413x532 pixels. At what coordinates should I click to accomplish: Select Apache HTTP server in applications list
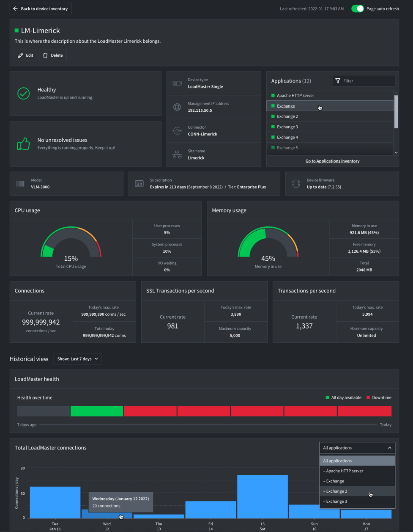pyautogui.click(x=330, y=96)
